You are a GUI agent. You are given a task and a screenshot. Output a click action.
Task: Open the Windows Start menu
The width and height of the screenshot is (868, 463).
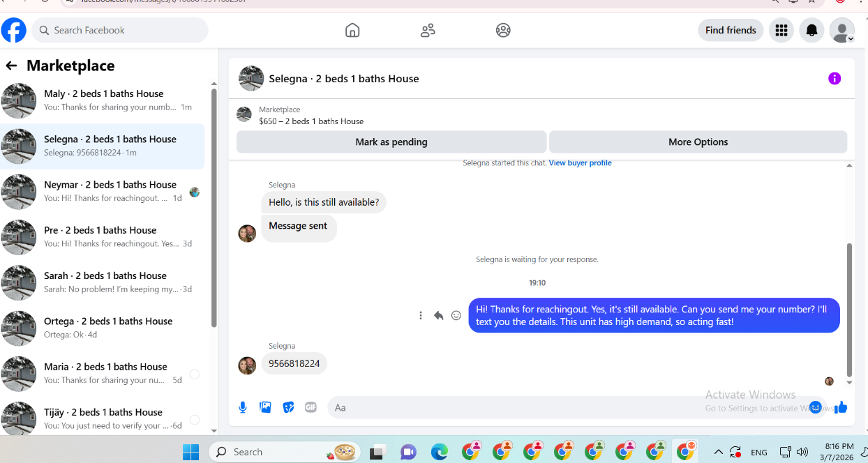click(x=190, y=452)
